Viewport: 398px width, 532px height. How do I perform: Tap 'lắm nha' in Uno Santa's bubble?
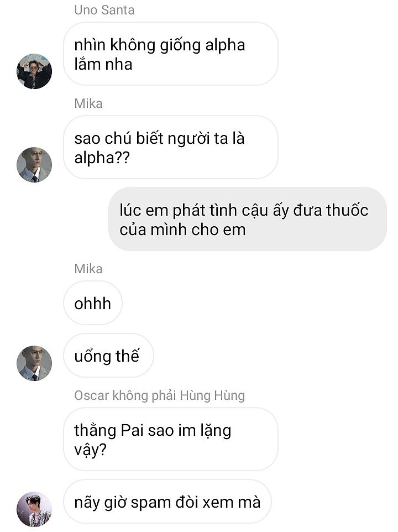tap(103, 65)
